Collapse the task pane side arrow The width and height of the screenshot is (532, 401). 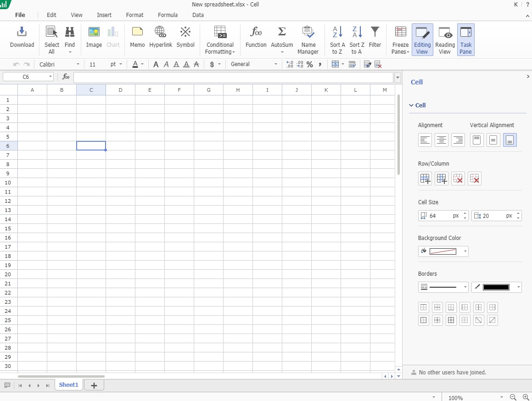[528, 76]
